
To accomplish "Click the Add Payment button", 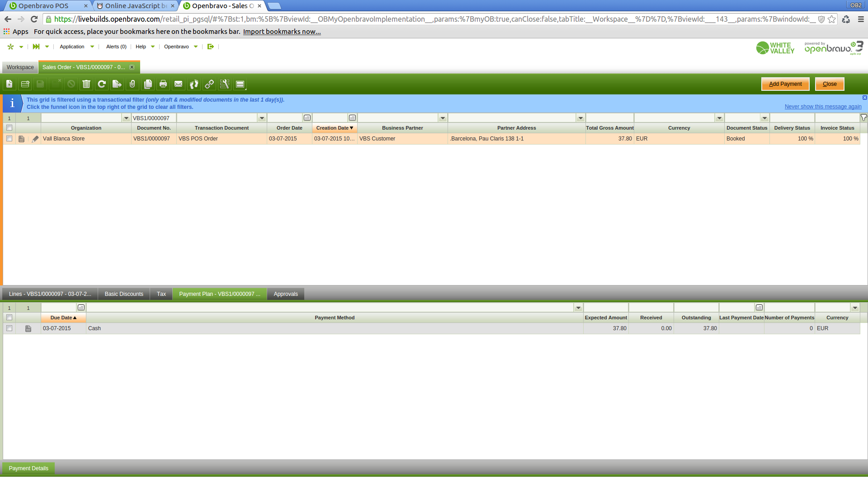I will (785, 84).
